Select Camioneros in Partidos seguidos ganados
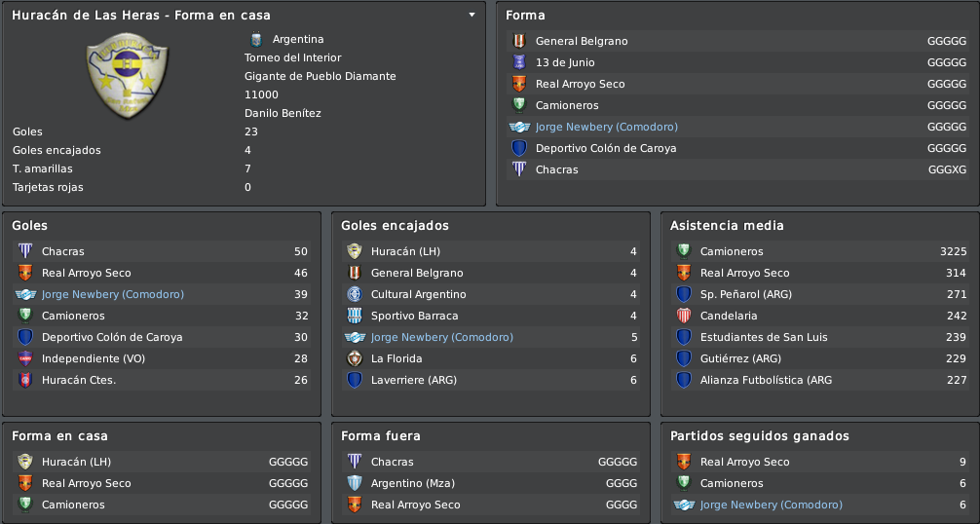Screen dimensions: 980x524 pos(820,483)
